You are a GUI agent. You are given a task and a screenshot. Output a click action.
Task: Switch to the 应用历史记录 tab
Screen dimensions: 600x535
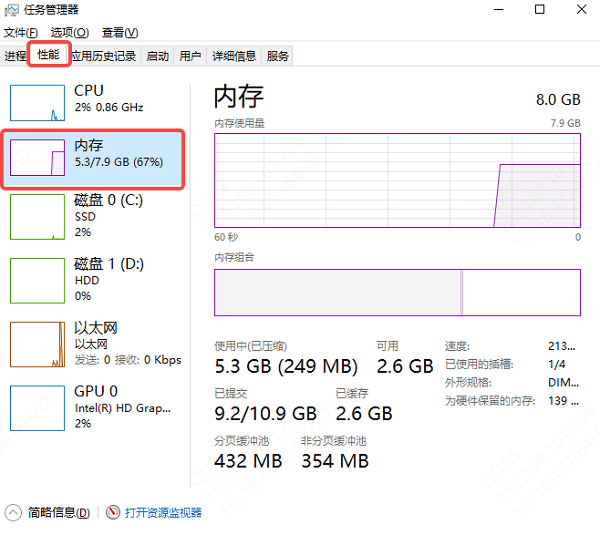tap(104, 56)
